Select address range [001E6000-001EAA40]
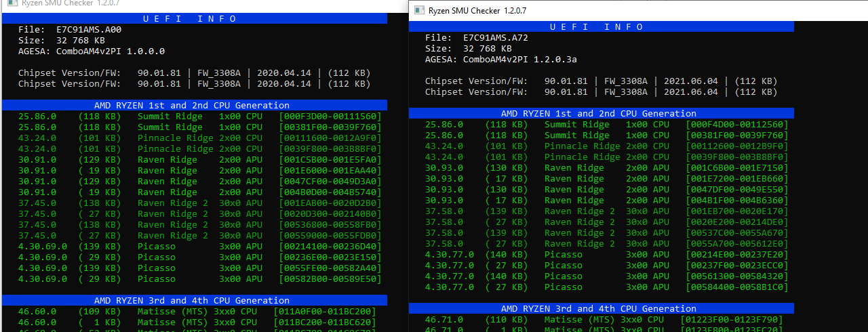868x332 pixels. click(x=330, y=171)
